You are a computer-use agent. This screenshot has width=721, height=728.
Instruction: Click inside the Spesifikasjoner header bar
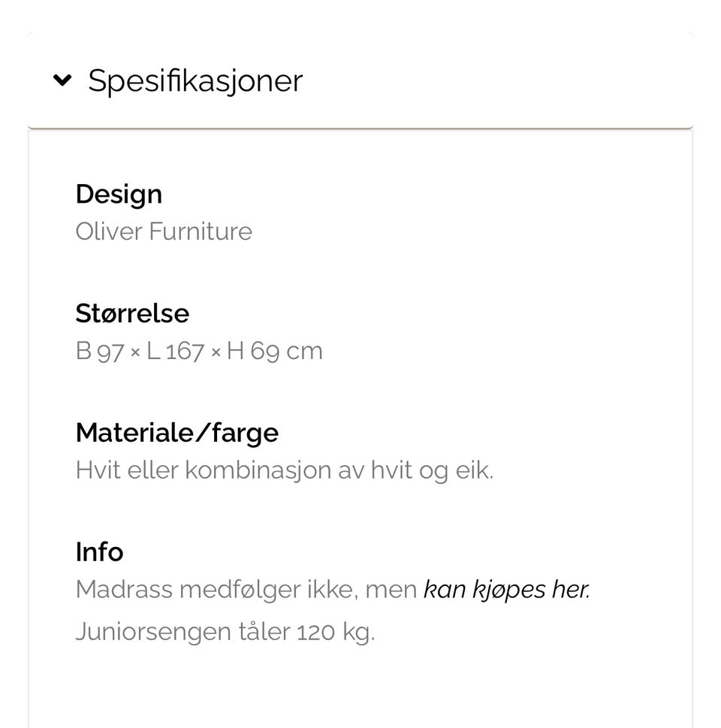click(x=413, y=80)
